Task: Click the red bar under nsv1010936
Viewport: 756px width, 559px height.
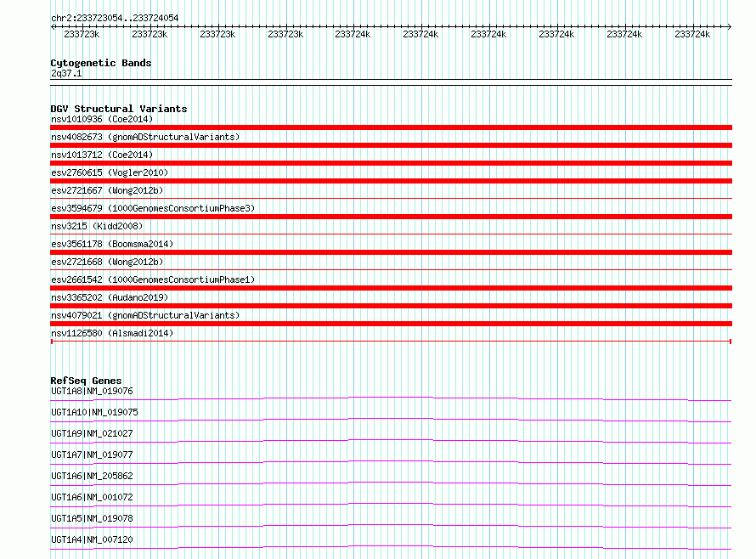Action: pyautogui.click(x=391, y=127)
